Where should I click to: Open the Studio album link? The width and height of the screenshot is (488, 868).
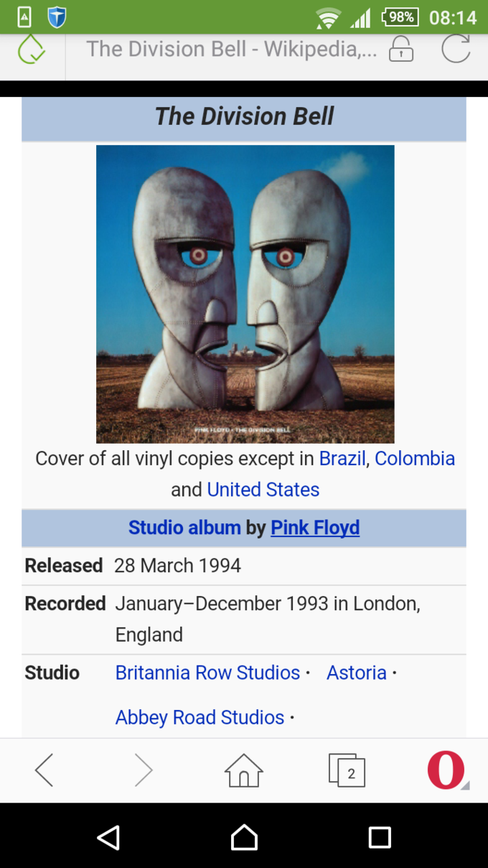coord(184,528)
